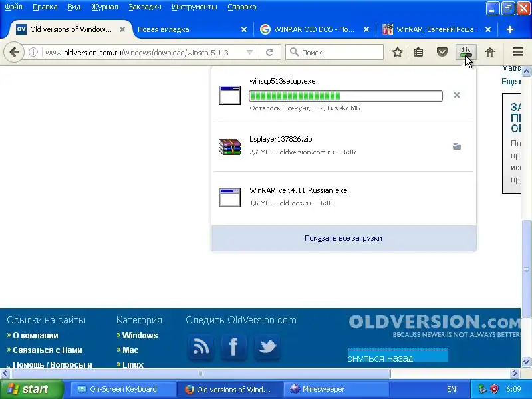
Task: Open the Twitter icon in the footer
Action: point(267,346)
